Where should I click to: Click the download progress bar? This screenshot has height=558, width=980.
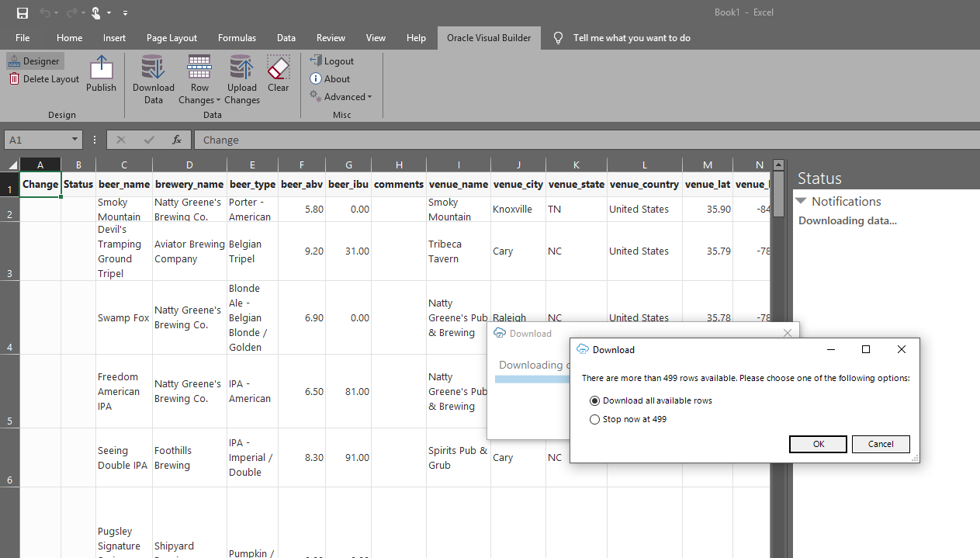[533, 379]
